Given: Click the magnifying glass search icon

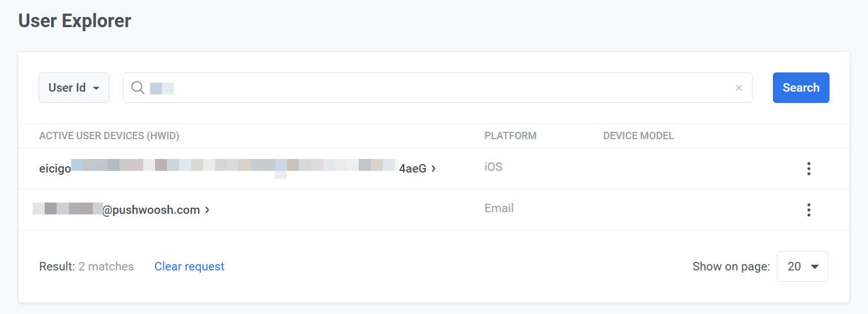Looking at the screenshot, I should tap(137, 88).
